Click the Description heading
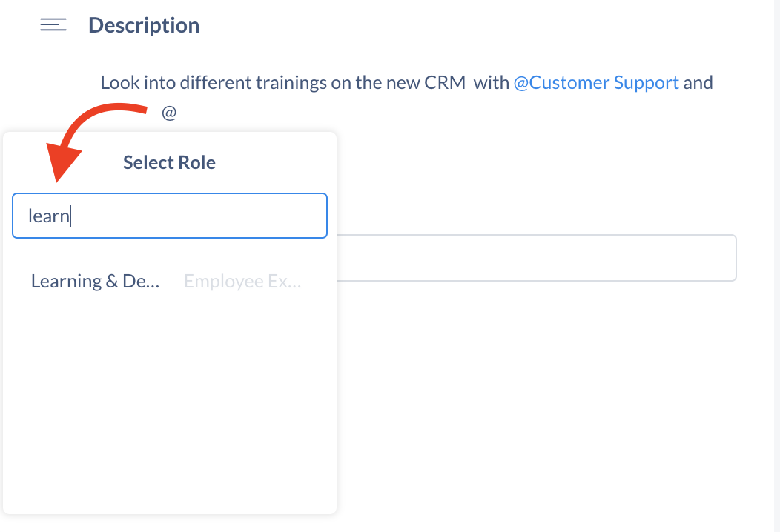 (x=144, y=25)
